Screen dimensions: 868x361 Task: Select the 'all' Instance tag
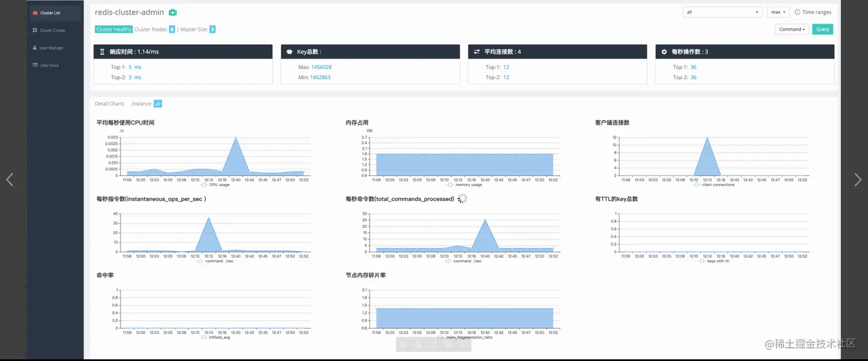tap(158, 104)
